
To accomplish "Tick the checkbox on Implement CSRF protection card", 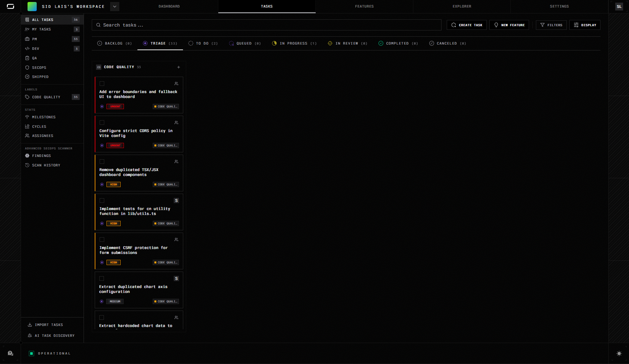I will (x=102, y=239).
